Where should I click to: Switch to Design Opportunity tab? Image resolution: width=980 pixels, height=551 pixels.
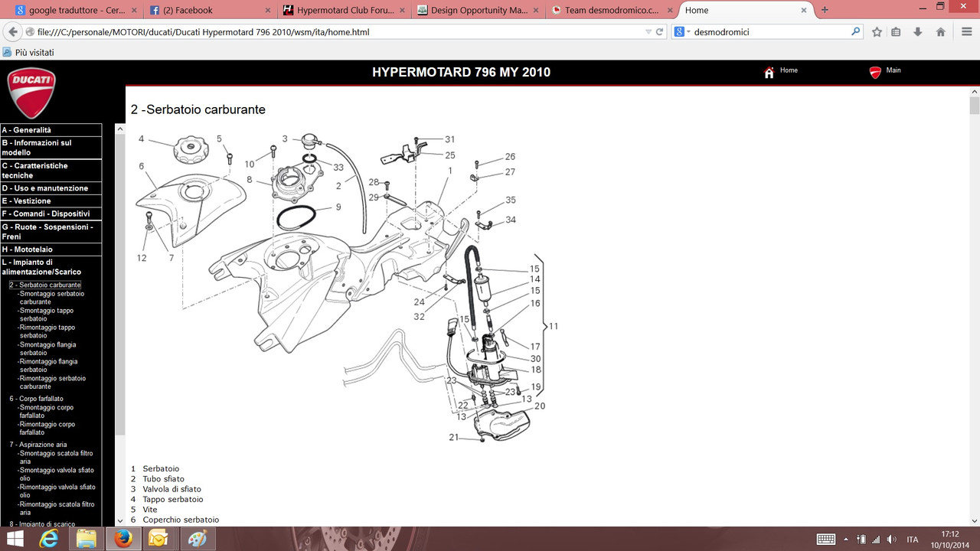tap(479, 10)
